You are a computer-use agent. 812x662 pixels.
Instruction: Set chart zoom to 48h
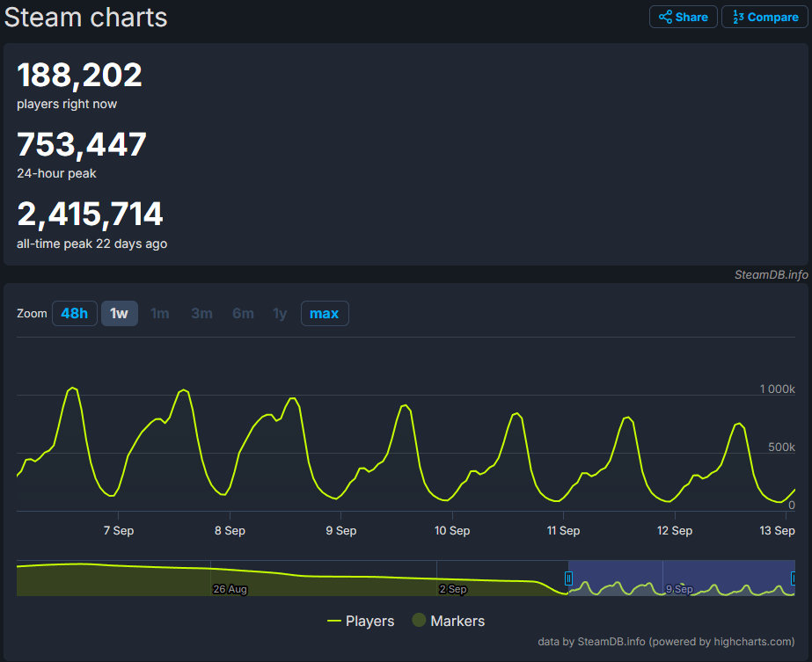(75, 314)
